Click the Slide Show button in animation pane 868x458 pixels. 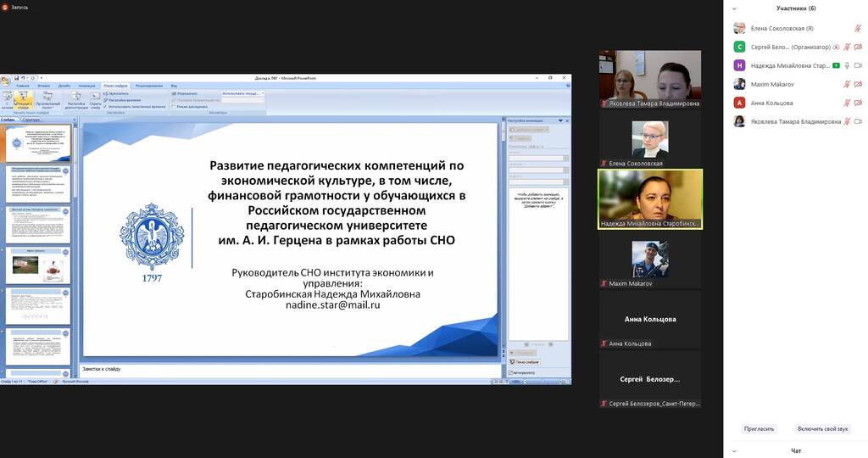[x=525, y=361]
